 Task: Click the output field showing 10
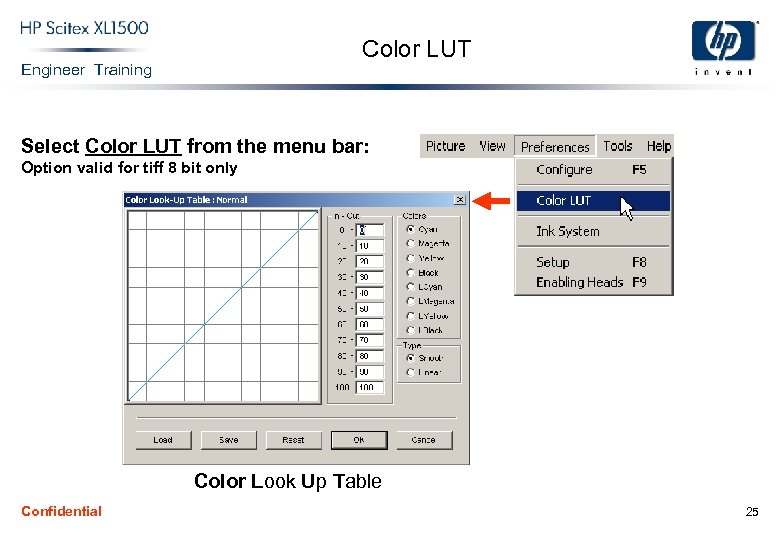tap(370, 246)
